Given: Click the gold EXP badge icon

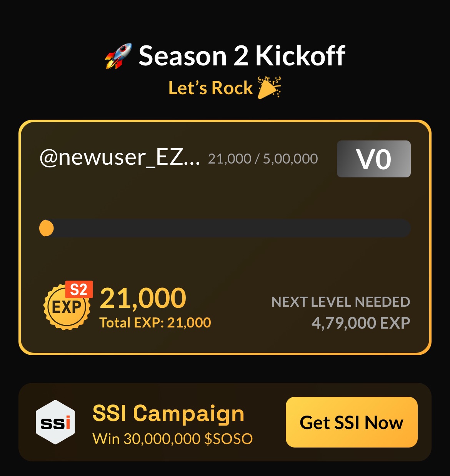Looking at the screenshot, I should (x=67, y=307).
